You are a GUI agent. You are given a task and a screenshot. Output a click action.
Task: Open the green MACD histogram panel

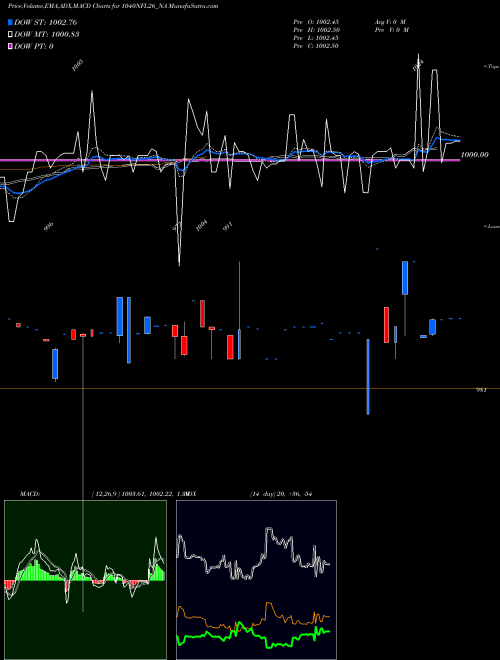pos(85,580)
